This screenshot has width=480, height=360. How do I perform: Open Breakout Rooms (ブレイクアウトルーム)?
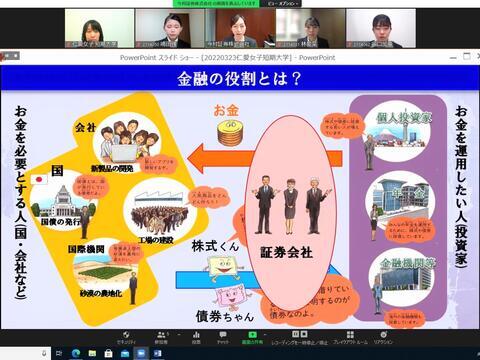point(350,337)
